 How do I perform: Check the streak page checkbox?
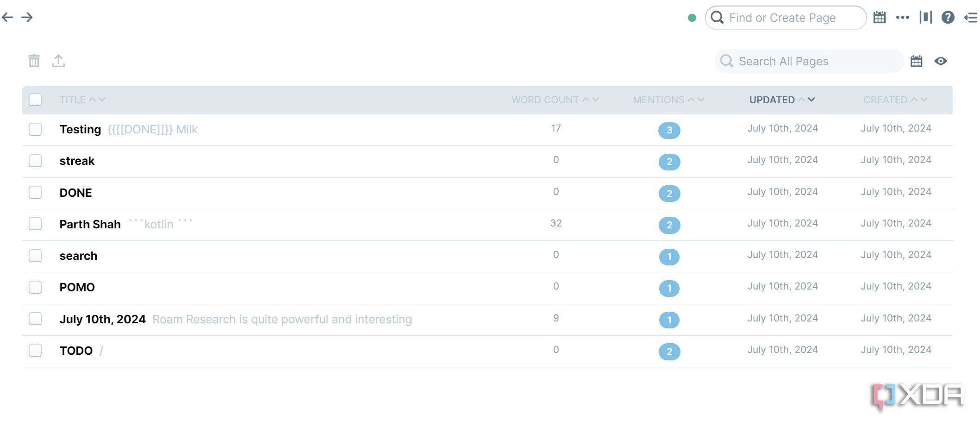tap(35, 161)
